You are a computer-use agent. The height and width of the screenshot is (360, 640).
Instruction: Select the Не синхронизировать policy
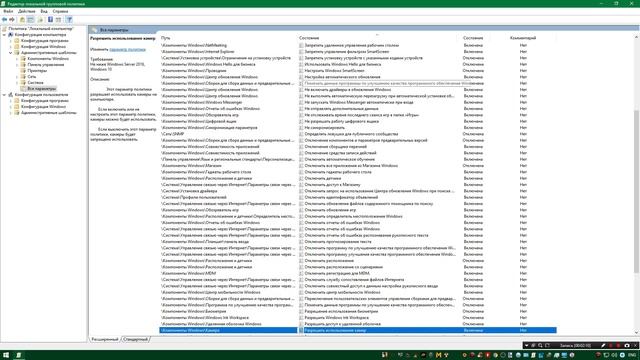324,128
